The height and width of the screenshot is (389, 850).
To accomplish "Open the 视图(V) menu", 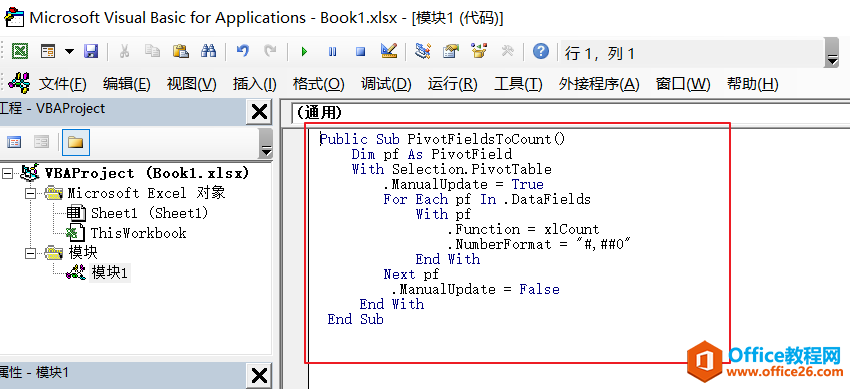I will pos(191,84).
